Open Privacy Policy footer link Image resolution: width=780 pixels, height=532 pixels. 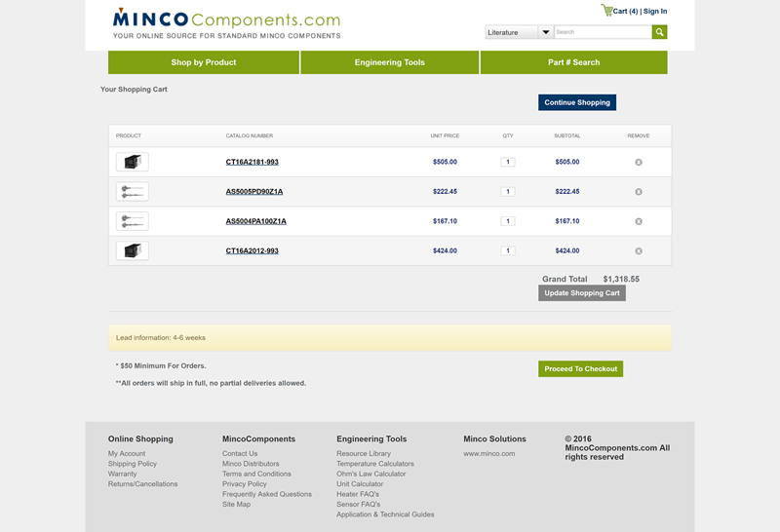click(x=245, y=484)
